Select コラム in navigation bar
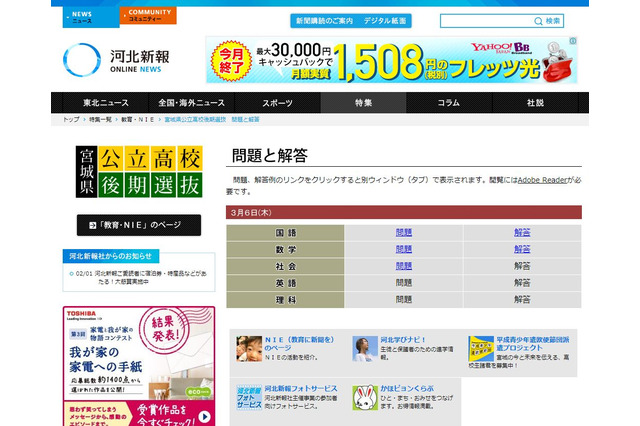 coord(449,103)
